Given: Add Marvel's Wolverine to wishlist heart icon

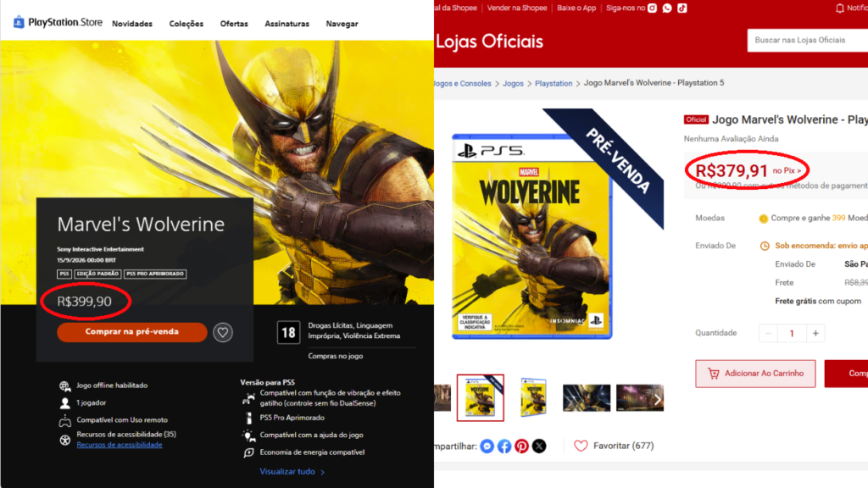Looking at the screenshot, I should point(223,332).
